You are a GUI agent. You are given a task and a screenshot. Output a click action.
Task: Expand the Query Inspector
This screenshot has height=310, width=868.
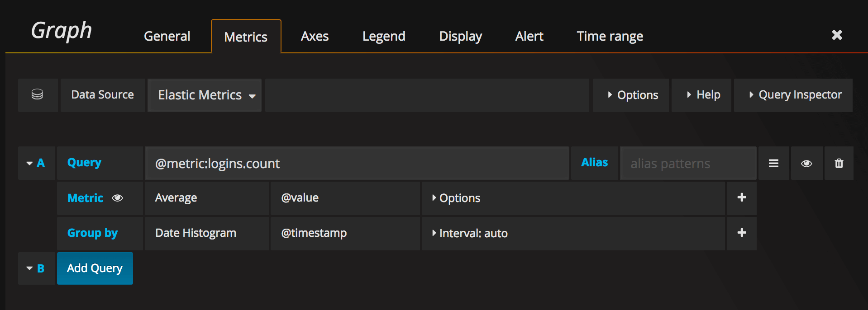click(795, 95)
